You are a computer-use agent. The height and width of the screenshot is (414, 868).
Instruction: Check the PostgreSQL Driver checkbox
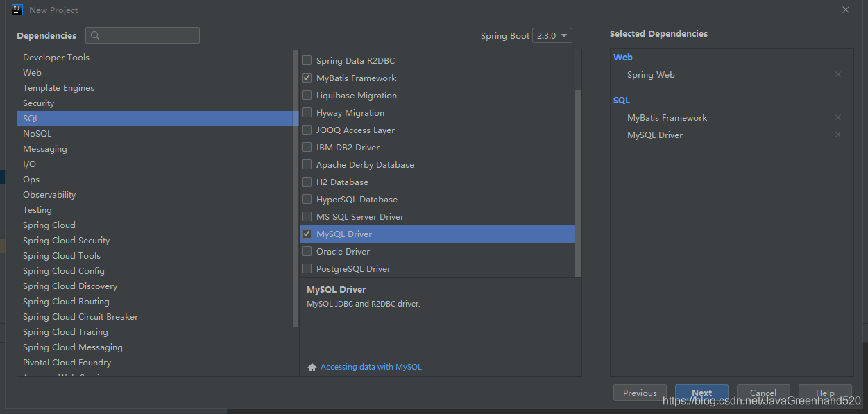click(x=307, y=268)
